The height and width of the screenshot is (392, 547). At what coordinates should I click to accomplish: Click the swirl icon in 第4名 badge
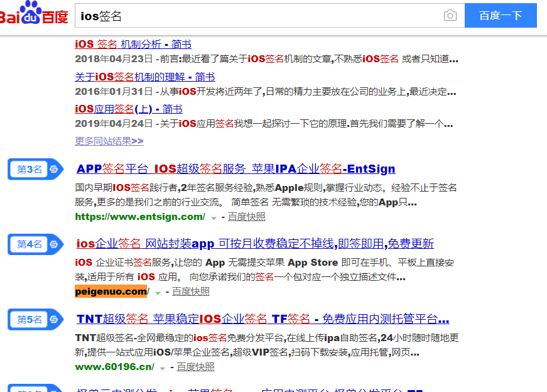[54, 244]
